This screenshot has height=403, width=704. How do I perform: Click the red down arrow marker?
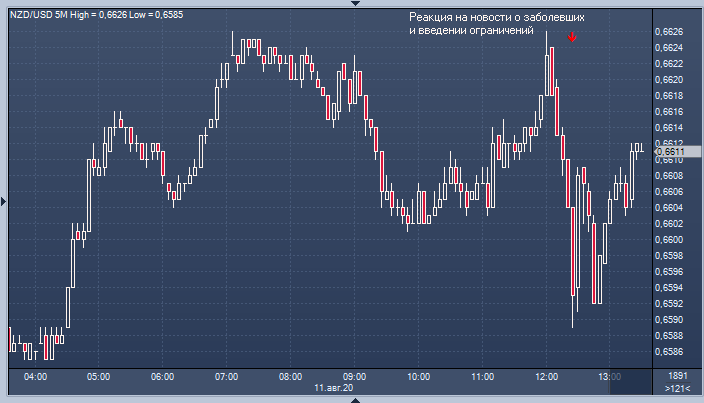pos(572,37)
